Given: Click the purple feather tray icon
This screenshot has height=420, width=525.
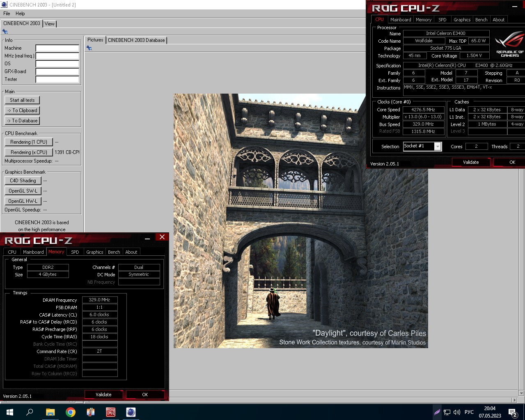Looking at the screenshot, I should [437, 412].
